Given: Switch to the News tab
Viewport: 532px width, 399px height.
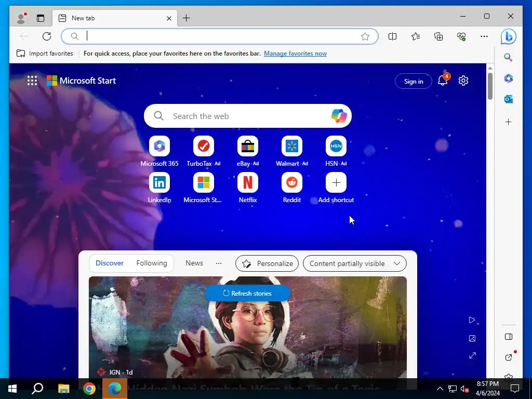Looking at the screenshot, I should click(x=194, y=263).
